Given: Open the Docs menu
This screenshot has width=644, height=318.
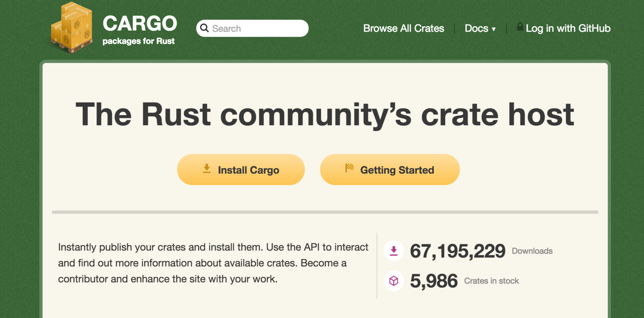Looking at the screenshot, I should pos(480,28).
